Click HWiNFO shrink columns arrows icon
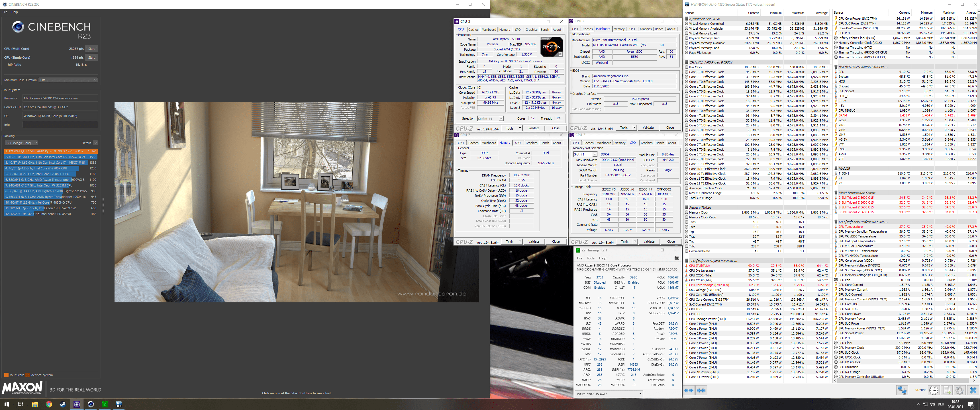 click(701, 390)
